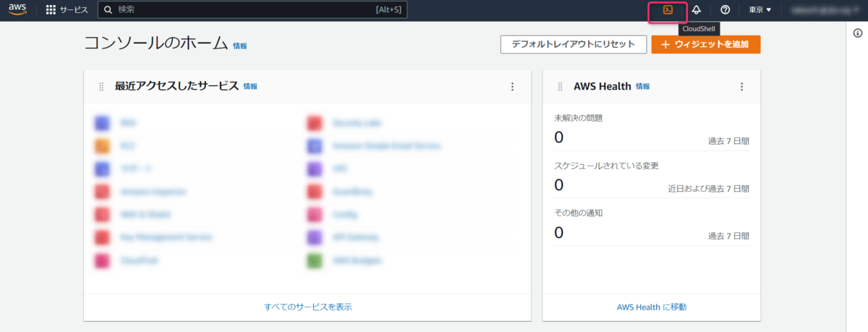Click the その他の通知 label
The image size is (868, 332).
(x=578, y=213)
